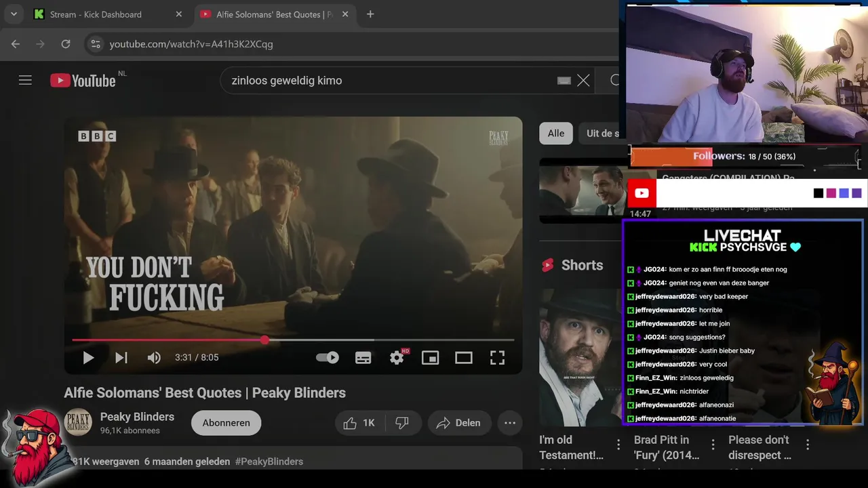Click the red scrubber handle on the timeline

[x=264, y=340]
